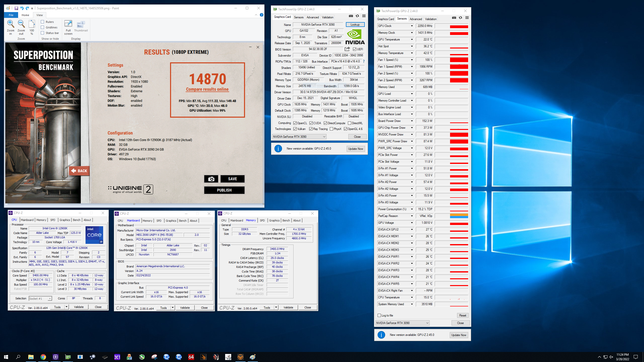Click Zoom in tool in Paint
Image resolution: width=644 pixels, height=362 pixels.
coord(11,27)
